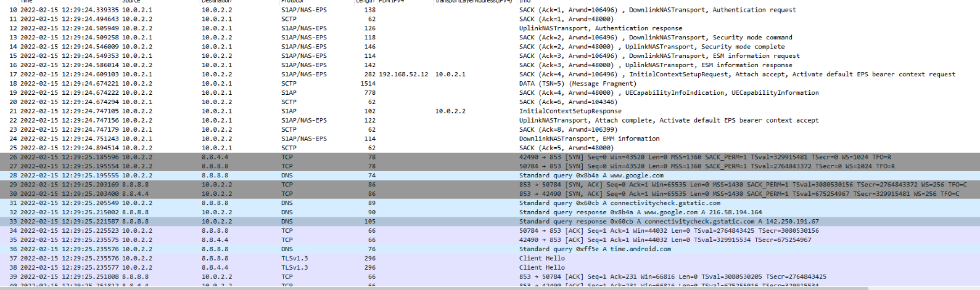Select packet 19 UECapabilityInfoIndication row
Viewport: 980px width, 290px height.
coord(490,93)
